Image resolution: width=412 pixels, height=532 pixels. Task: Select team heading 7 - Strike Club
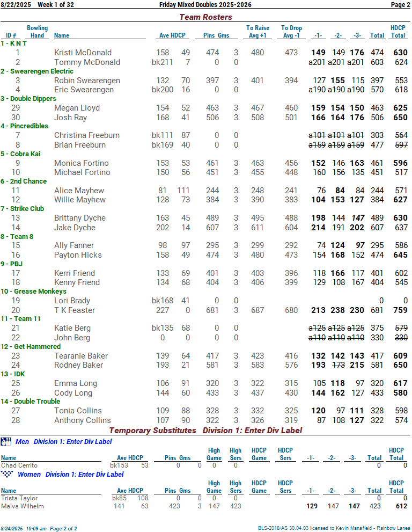tap(23, 209)
